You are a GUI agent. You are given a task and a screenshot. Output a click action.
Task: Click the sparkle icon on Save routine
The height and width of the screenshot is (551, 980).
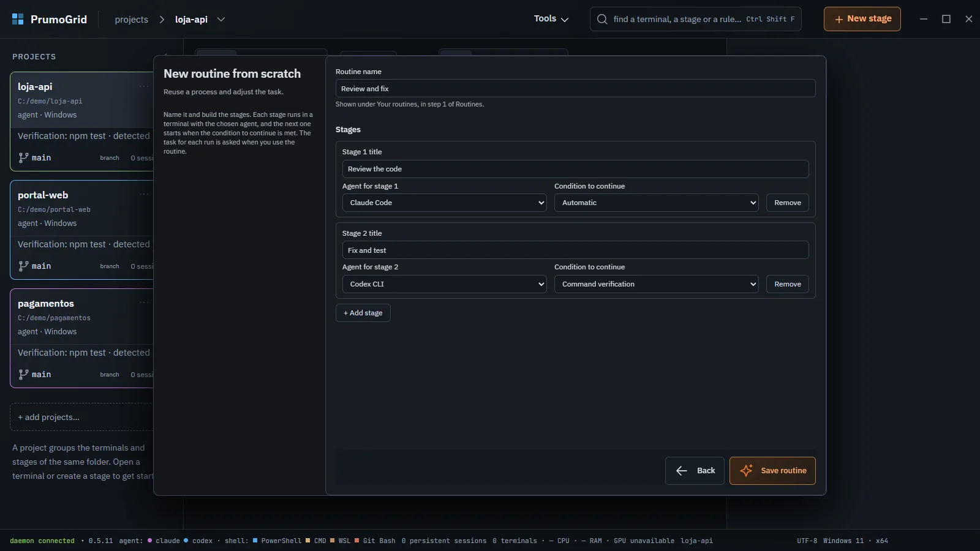point(746,470)
